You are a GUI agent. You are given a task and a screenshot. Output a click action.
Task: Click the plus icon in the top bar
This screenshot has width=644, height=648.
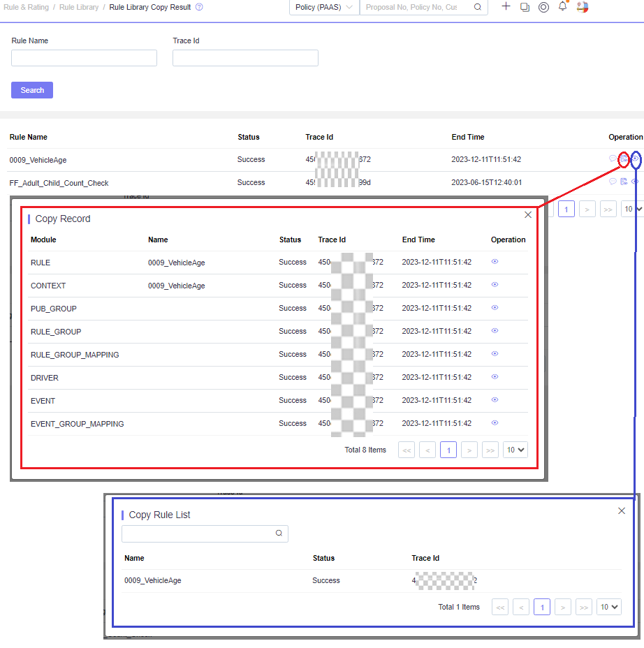506,6
